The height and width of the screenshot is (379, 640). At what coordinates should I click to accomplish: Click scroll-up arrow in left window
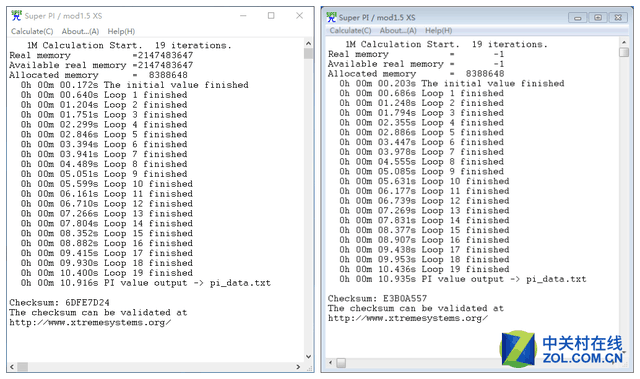click(308, 43)
